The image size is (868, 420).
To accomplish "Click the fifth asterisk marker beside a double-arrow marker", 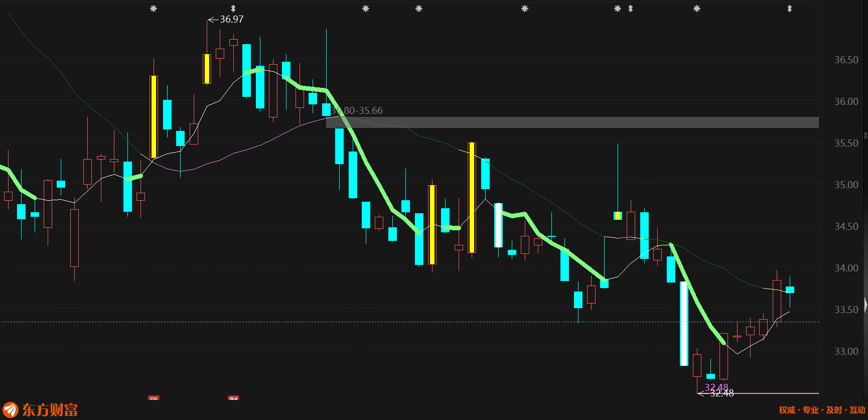I will coord(618,9).
